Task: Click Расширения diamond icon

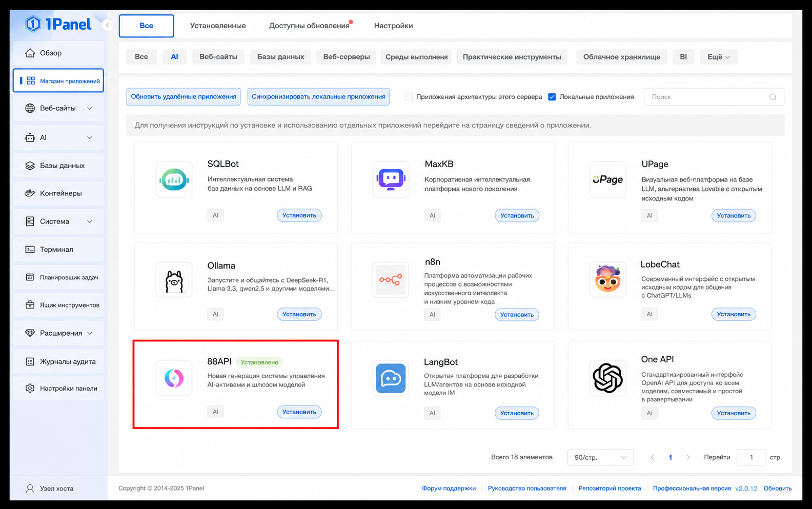Action: [x=30, y=333]
